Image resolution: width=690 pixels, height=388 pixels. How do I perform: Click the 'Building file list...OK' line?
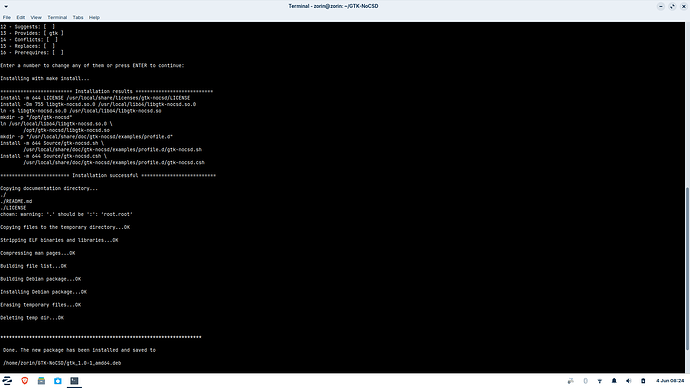click(33, 266)
